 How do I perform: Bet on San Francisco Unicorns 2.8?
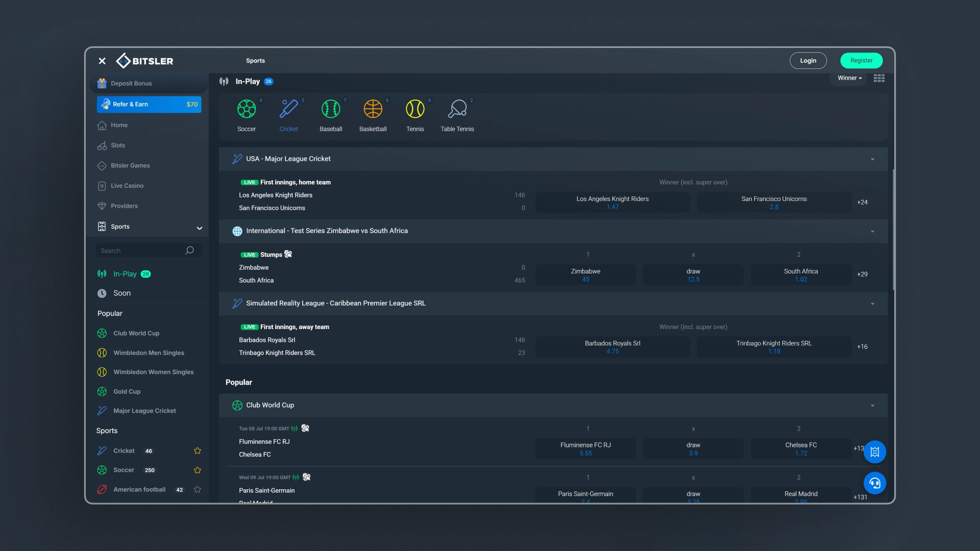tap(774, 203)
